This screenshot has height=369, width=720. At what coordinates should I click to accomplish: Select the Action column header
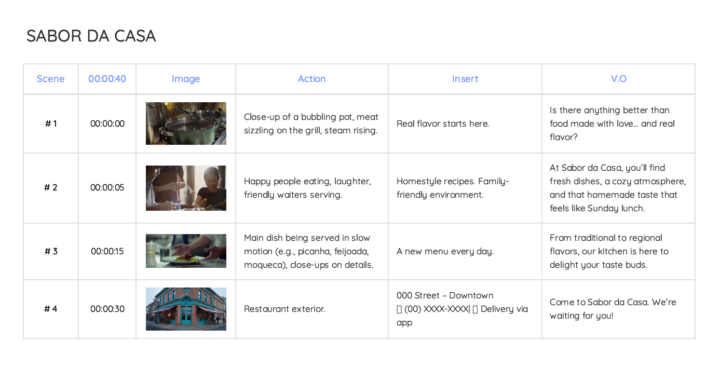coord(312,79)
